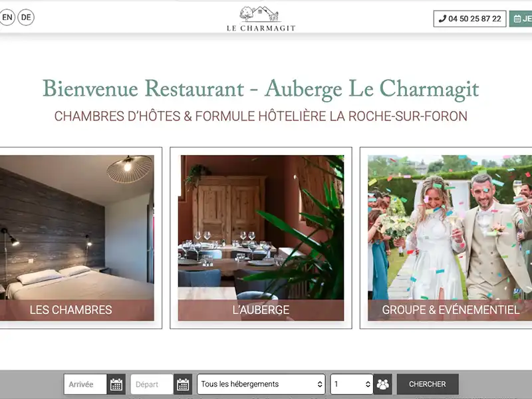532x399 pixels.
Task: Call 04 50 25 87 22 button
Action: pyautogui.click(x=470, y=19)
